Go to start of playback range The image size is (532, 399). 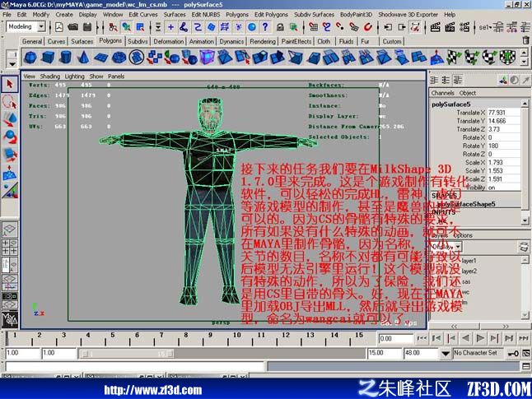tap(422, 338)
